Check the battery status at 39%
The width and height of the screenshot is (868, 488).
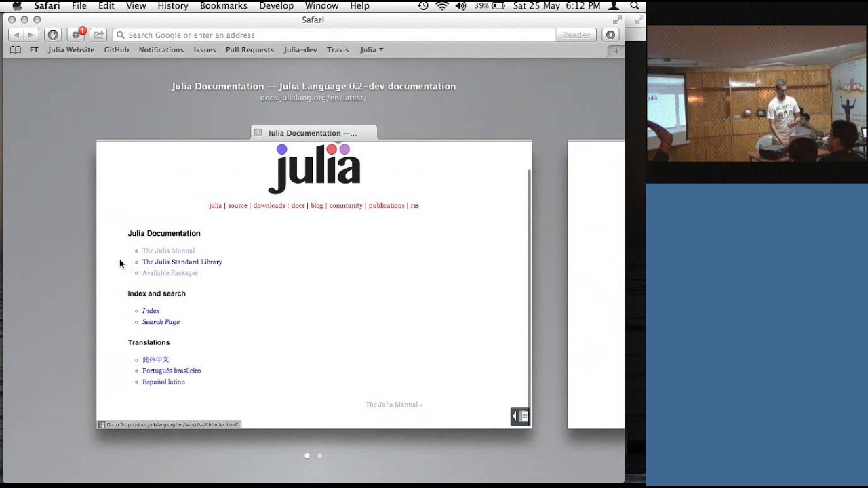(490, 5)
